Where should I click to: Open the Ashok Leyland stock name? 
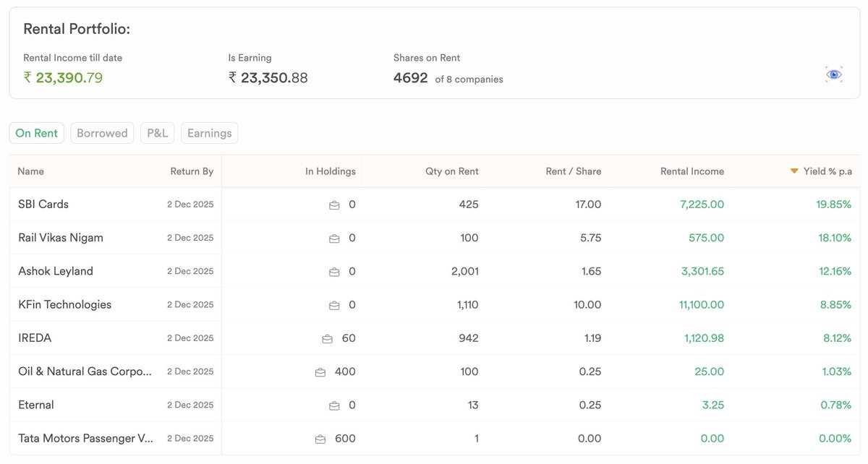tap(56, 271)
